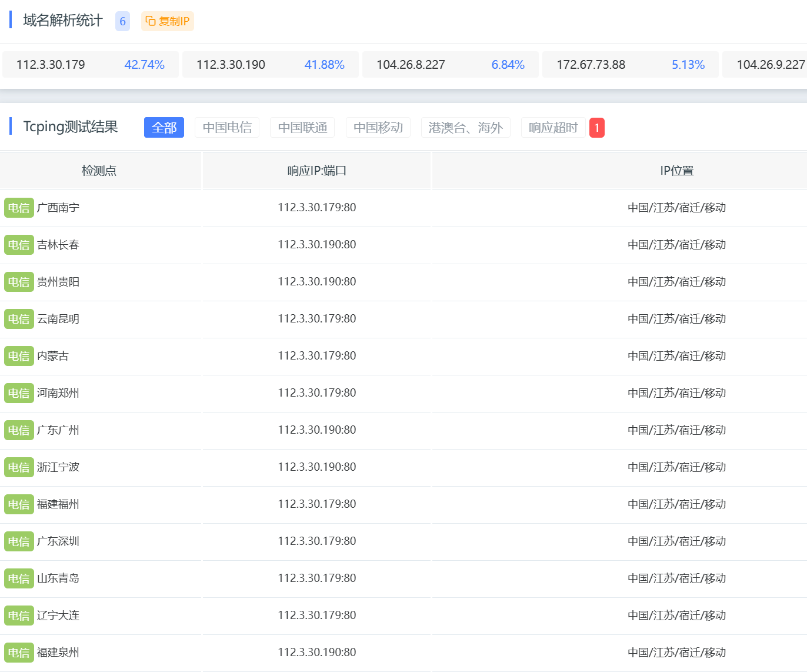This screenshot has height=672, width=807.
Task: Click the 电信 tag on 浙江宁波 row
Action: (x=19, y=467)
